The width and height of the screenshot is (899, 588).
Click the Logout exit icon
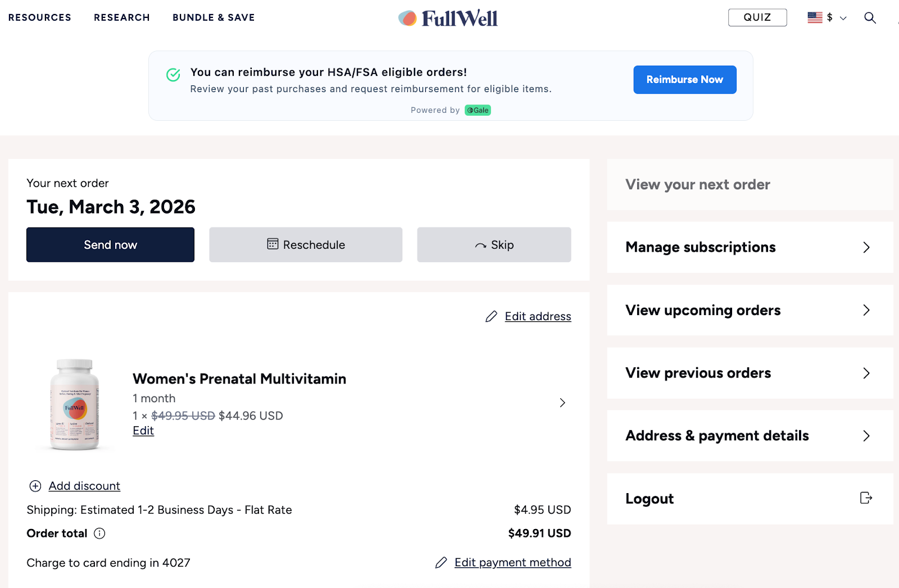(866, 498)
